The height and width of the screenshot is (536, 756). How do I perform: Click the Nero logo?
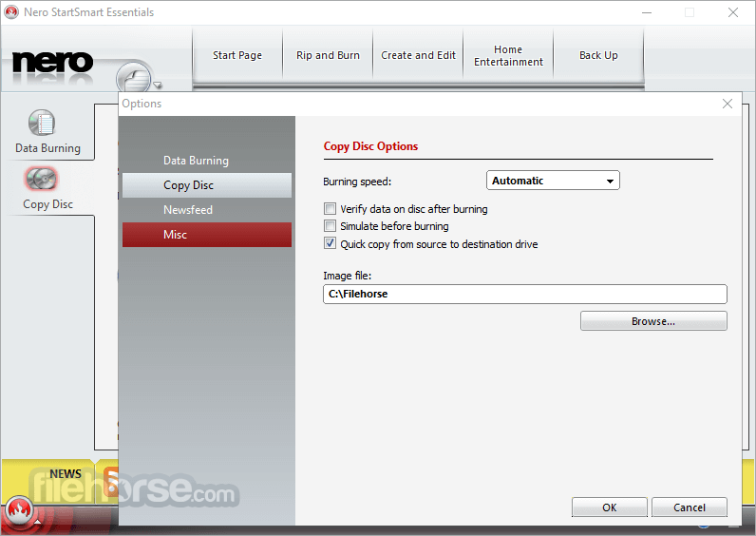point(53,63)
